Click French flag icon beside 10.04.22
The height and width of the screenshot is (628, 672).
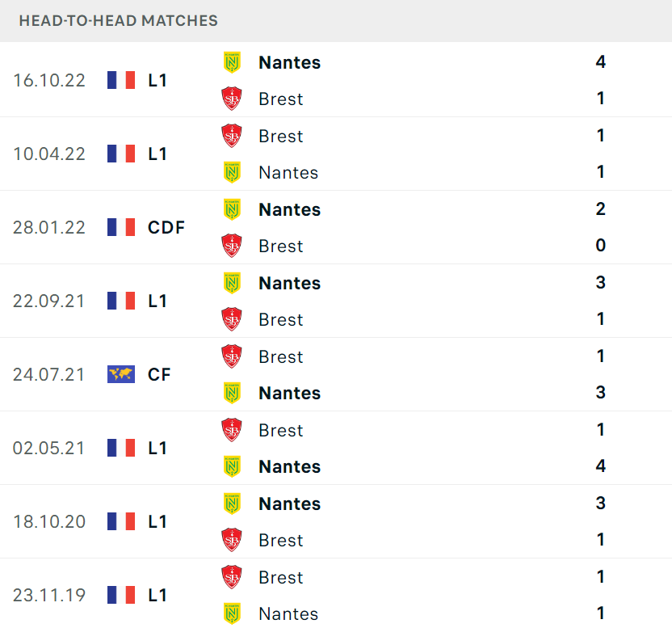(121, 154)
